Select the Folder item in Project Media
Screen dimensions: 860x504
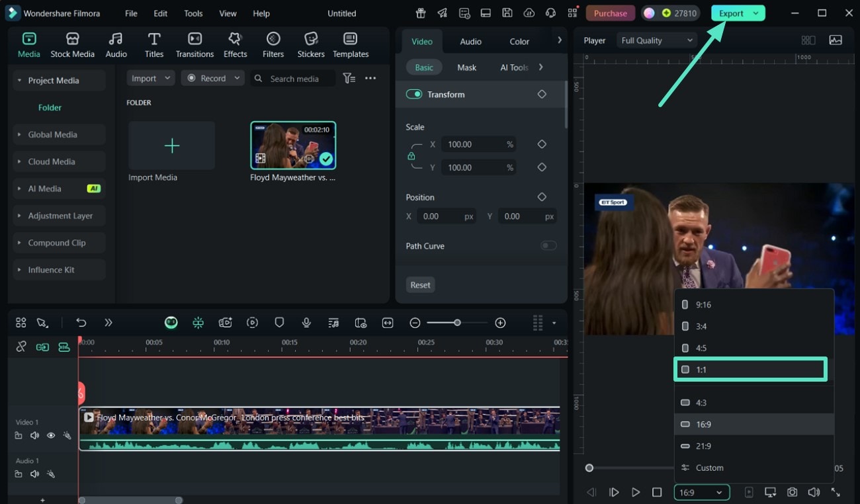pyautogui.click(x=50, y=107)
